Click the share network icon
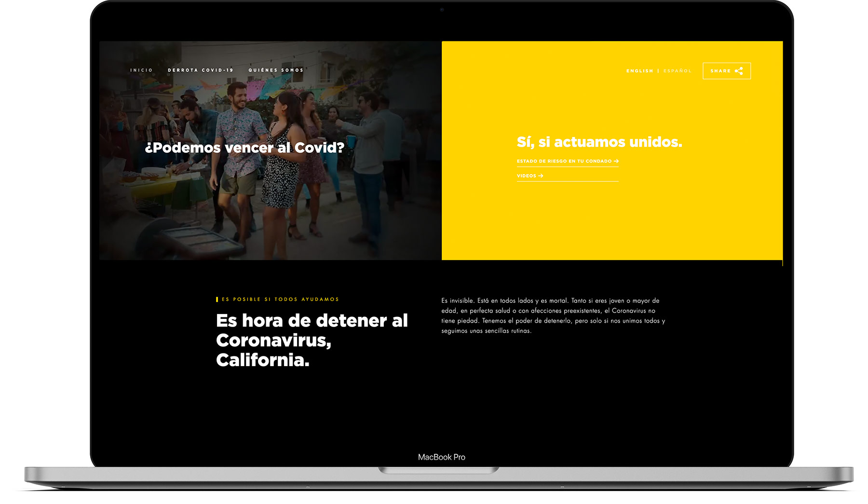Screen dimensions: 868x504 click(739, 71)
